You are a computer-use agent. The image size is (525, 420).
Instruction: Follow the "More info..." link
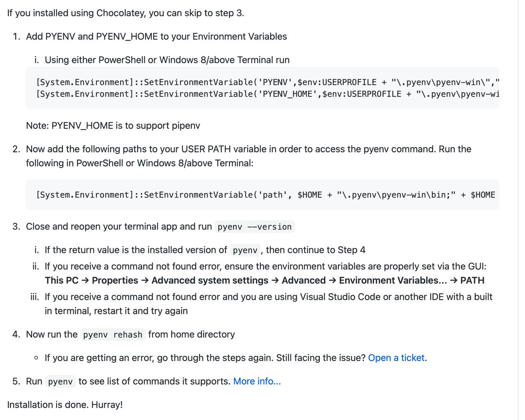[257, 381]
